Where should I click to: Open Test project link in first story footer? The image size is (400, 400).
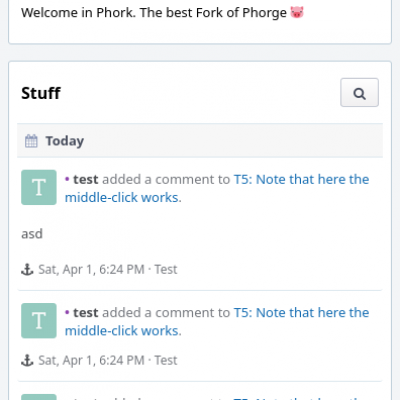[x=166, y=269]
